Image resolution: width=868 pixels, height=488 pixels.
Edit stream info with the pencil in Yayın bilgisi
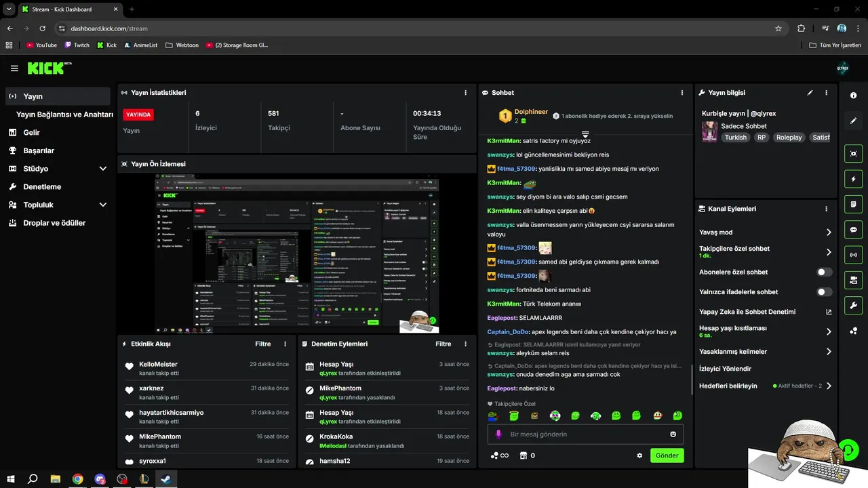point(810,93)
